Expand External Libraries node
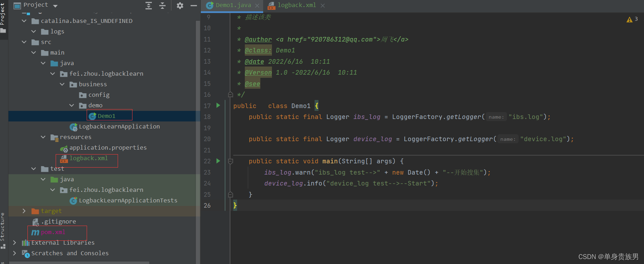The height and width of the screenshot is (264, 644). (x=14, y=243)
